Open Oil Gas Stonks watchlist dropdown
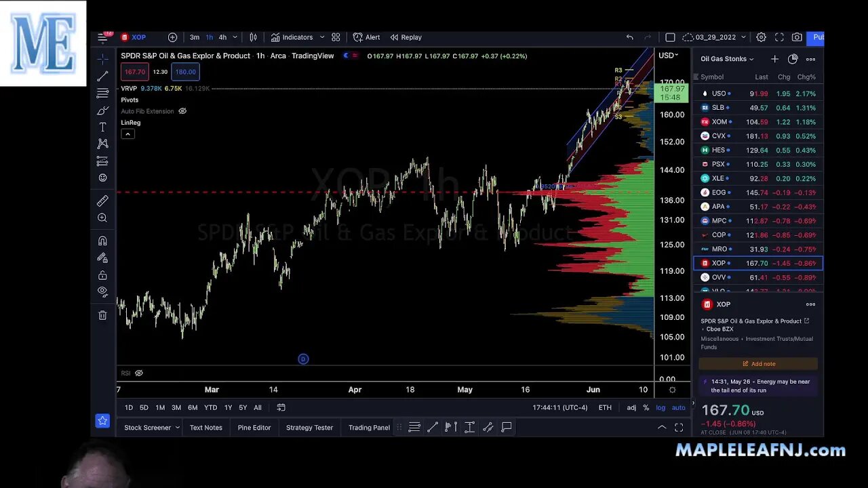 click(x=727, y=59)
